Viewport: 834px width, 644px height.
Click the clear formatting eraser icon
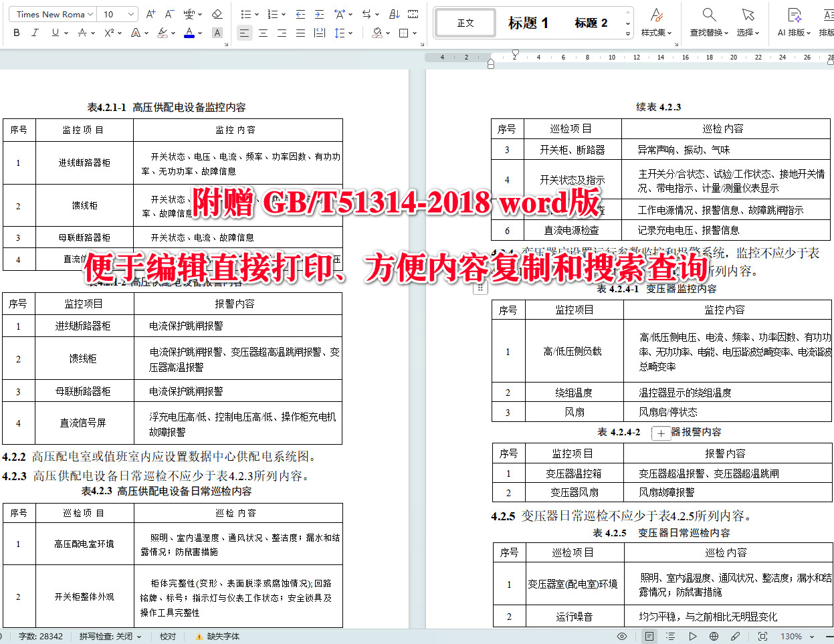tap(217, 14)
